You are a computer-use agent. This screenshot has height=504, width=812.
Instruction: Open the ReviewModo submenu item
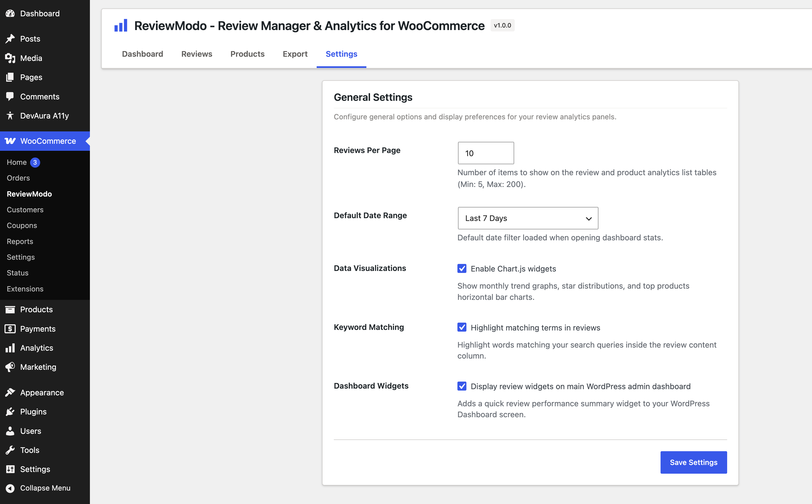pos(29,194)
